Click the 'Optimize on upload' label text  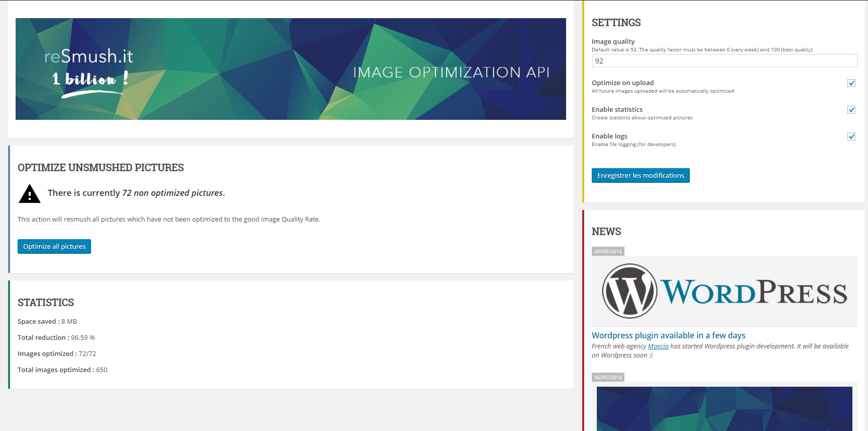(x=622, y=83)
